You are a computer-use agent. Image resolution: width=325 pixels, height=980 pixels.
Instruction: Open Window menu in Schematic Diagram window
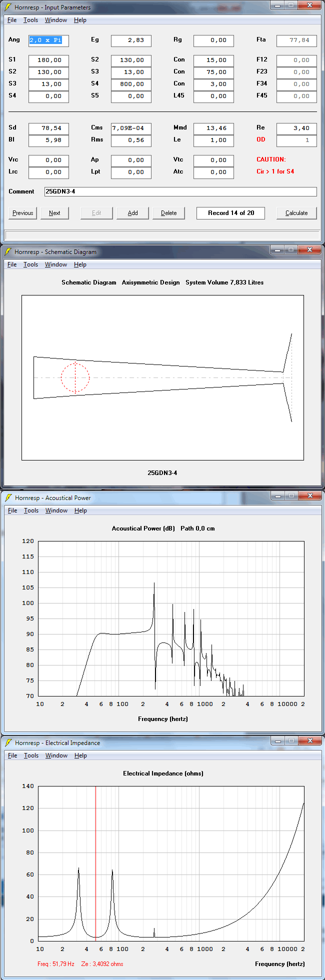click(x=56, y=264)
